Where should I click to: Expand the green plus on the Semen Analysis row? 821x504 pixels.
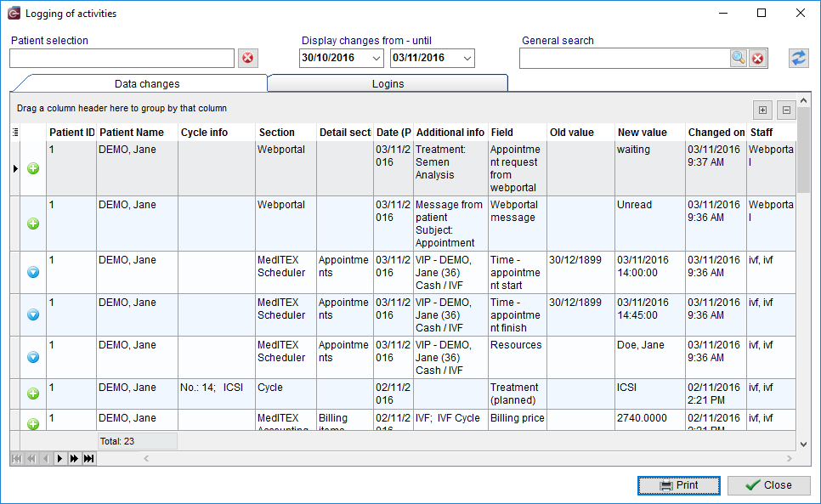point(33,168)
